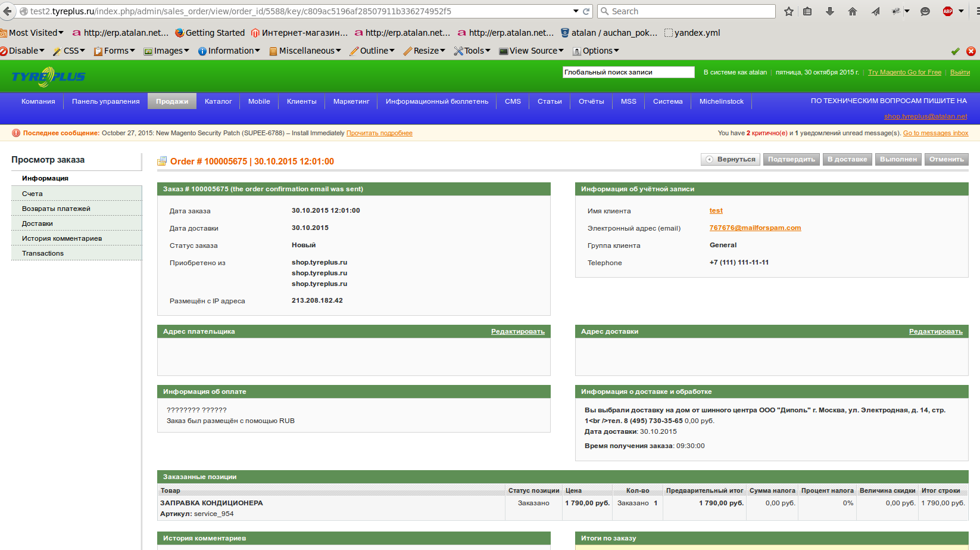The image size is (980, 550).
Task: Open the Miscellaneous developer menu
Action: point(305,51)
